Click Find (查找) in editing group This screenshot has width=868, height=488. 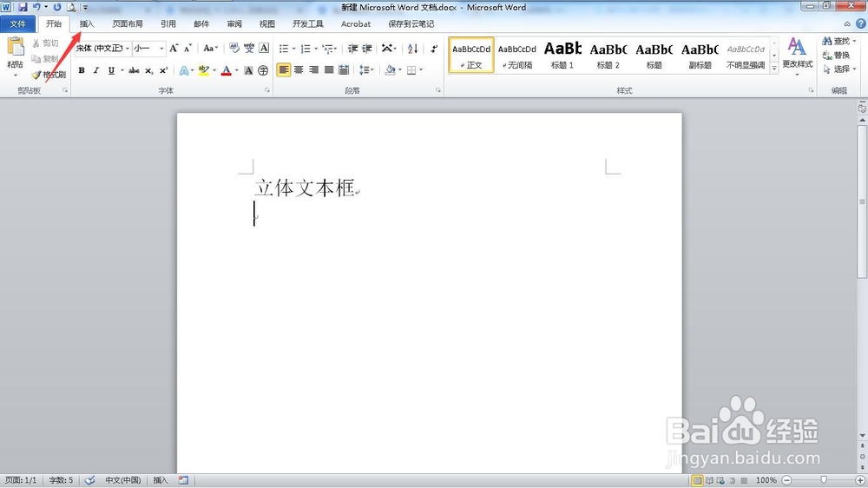pyautogui.click(x=838, y=41)
